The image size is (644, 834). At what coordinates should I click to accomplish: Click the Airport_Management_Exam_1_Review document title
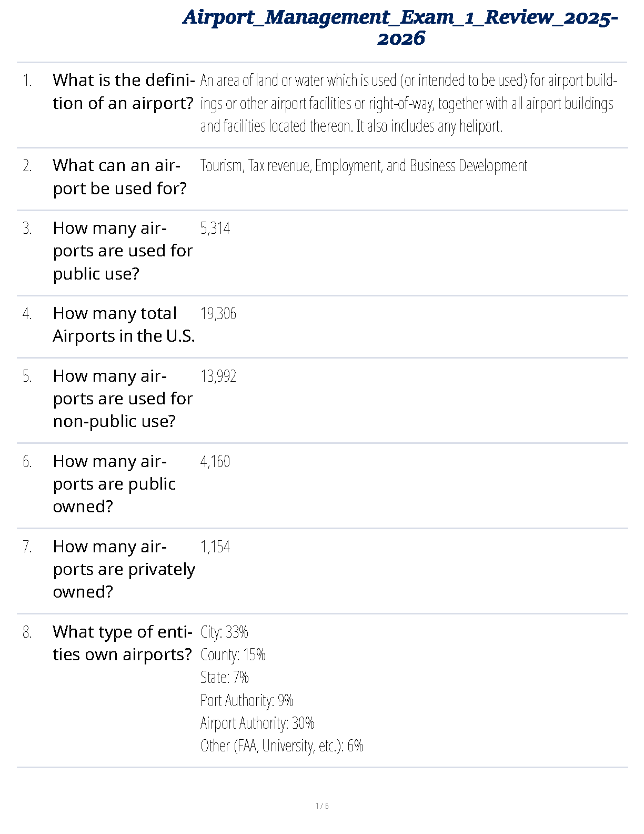[x=400, y=27]
